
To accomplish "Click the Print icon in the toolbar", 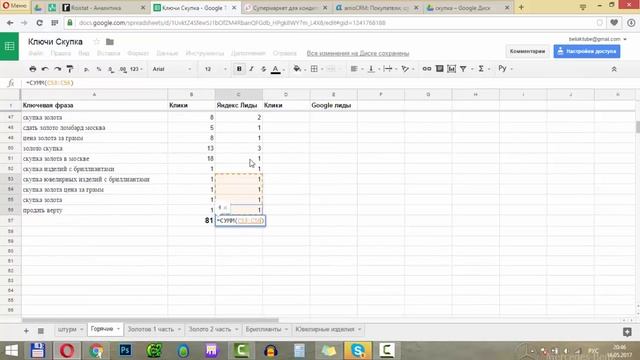I will (33, 69).
